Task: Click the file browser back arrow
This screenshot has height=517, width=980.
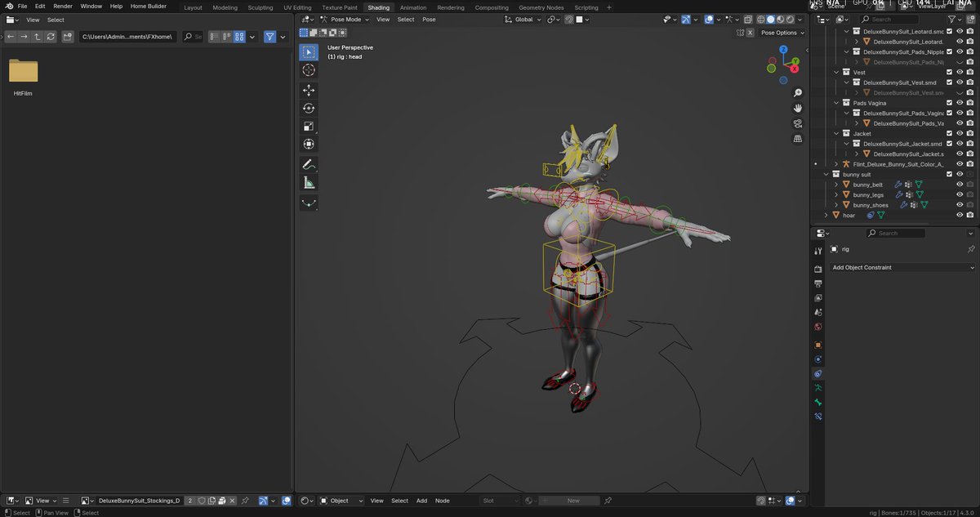Action: click(x=11, y=37)
